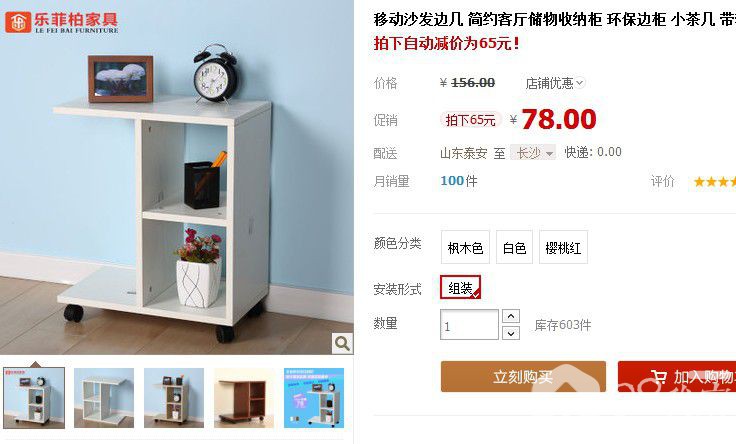This screenshot has width=736, height=444.
Task: Click the quantity input field
Action: point(469,324)
